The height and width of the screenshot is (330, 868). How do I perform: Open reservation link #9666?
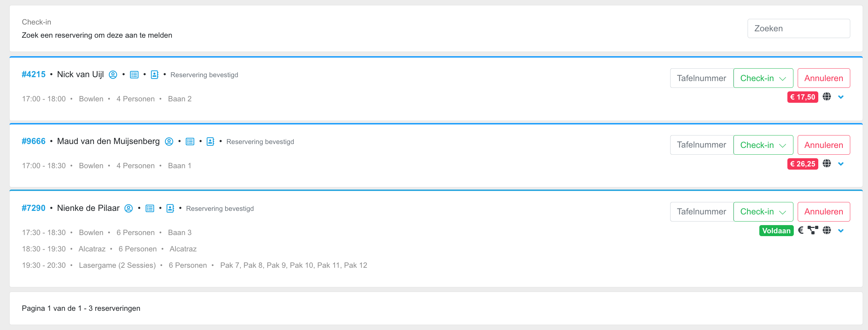coord(34,141)
